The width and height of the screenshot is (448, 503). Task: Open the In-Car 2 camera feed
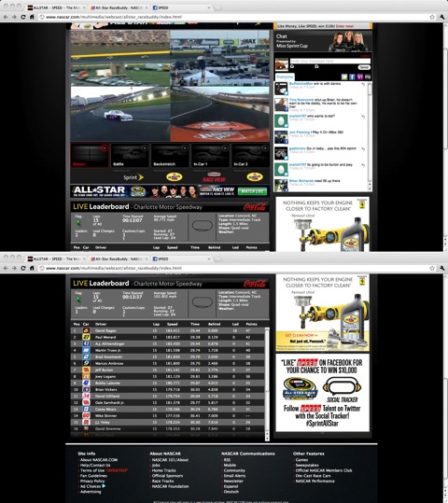250,156
